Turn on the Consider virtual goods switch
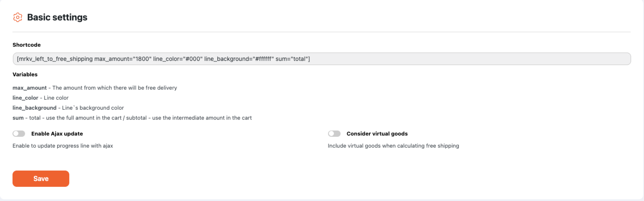Screen dimensions: 644x201 (334, 134)
